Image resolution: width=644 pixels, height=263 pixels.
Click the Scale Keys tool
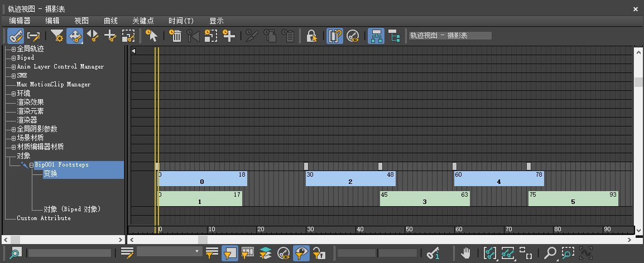pyautogui.click(x=128, y=36)
